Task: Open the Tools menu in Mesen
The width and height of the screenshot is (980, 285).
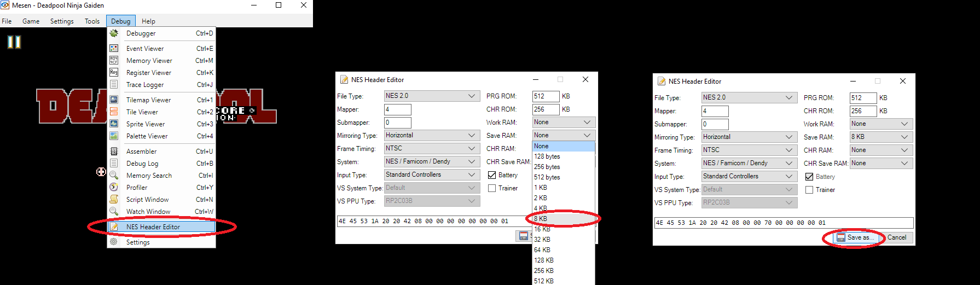Action: click(x=92, y=21)
